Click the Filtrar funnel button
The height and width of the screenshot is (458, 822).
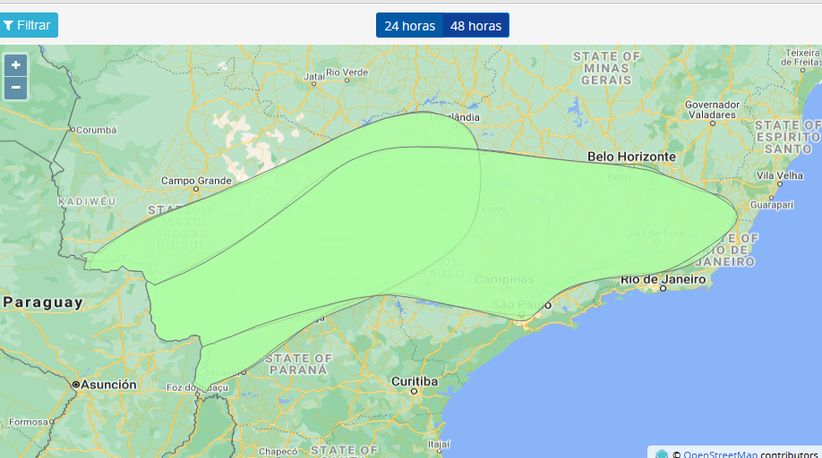pyautogui.click(x=29, y=25)
